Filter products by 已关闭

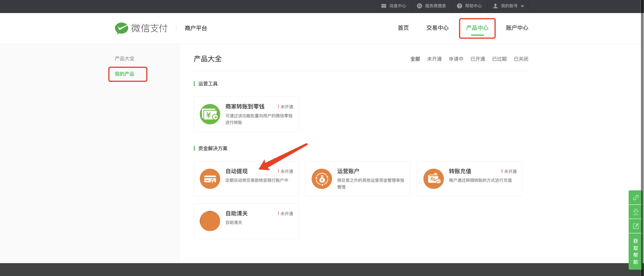521,59
